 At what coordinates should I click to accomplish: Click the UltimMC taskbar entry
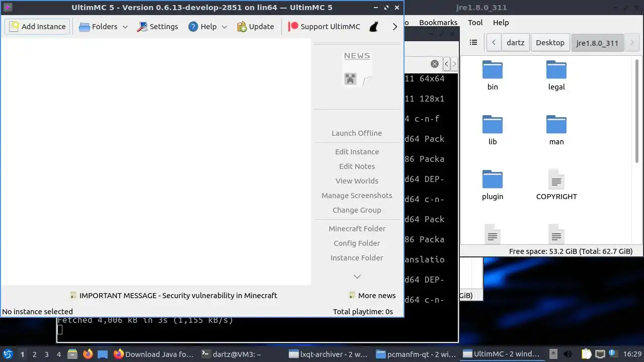pos(503,354)
